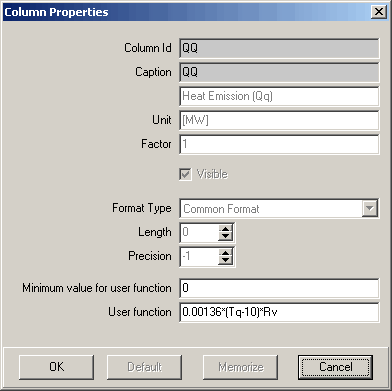Click the Factor field showing 1
The image size is (392, 391).
279,145
